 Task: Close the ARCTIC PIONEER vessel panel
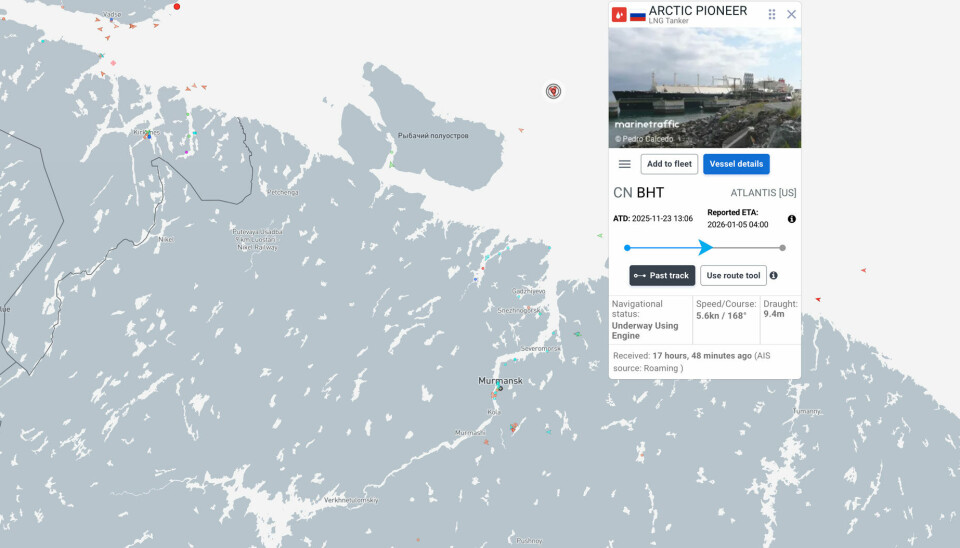tap(792, 14)
